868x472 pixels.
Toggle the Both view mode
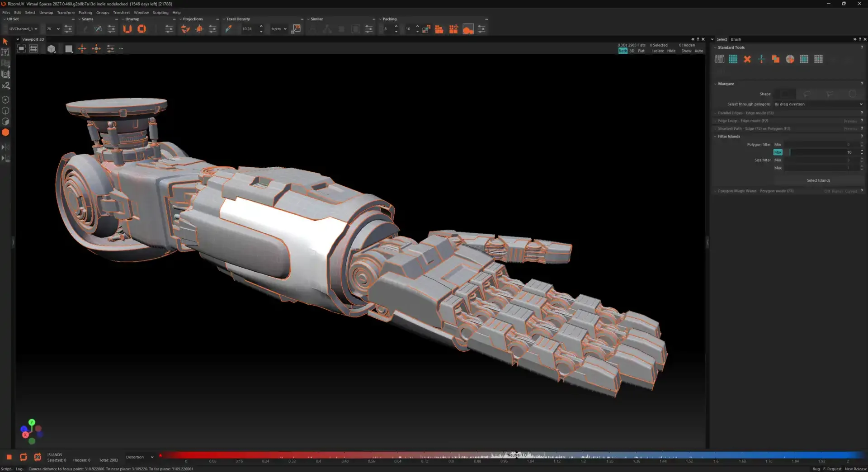pyautogui.click(x=623, y=51)
